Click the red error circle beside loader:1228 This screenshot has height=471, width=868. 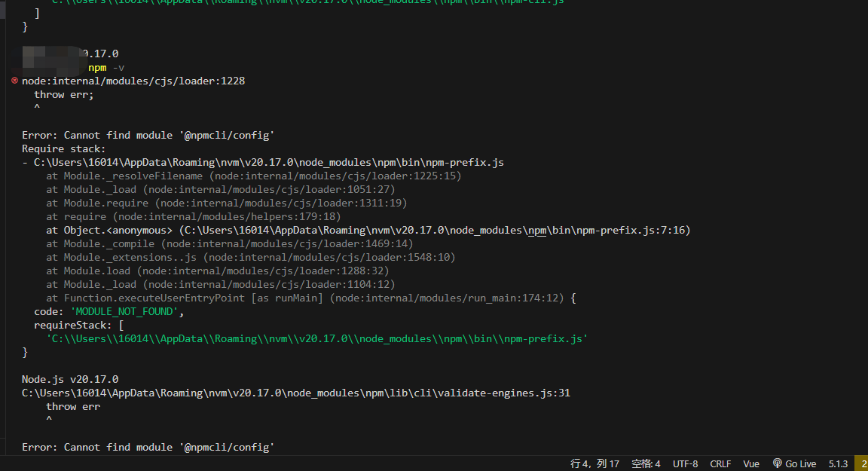(14, 81)
